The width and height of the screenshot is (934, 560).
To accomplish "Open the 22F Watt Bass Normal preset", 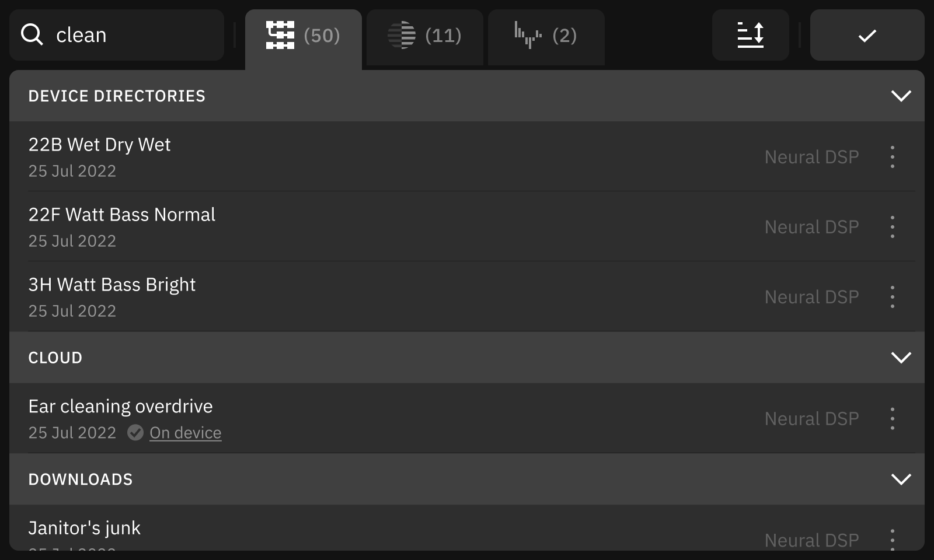I will tap(350, 226).
